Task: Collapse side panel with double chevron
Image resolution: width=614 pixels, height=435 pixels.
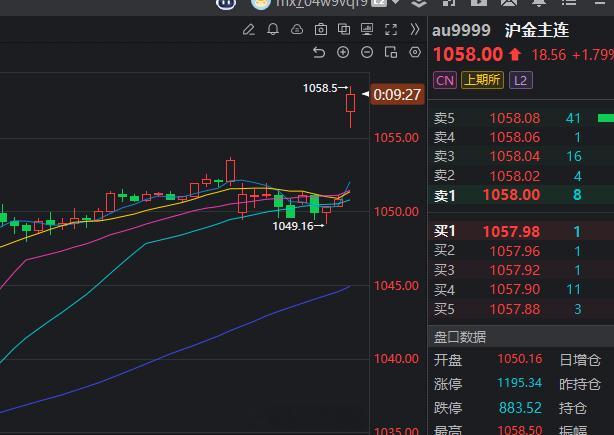Action: [x=415, y=29]
